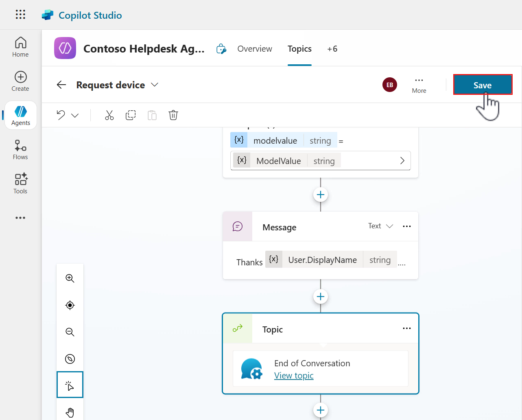Viewport: 522px width, 420px height.
Task: Open the app launcher waffle grid
Action: (20, 15)
